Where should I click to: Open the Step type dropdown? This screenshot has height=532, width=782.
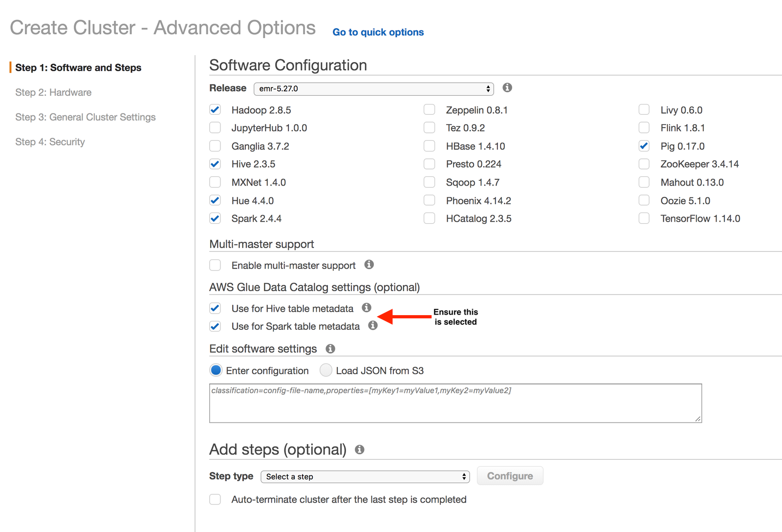click(365, 476)
